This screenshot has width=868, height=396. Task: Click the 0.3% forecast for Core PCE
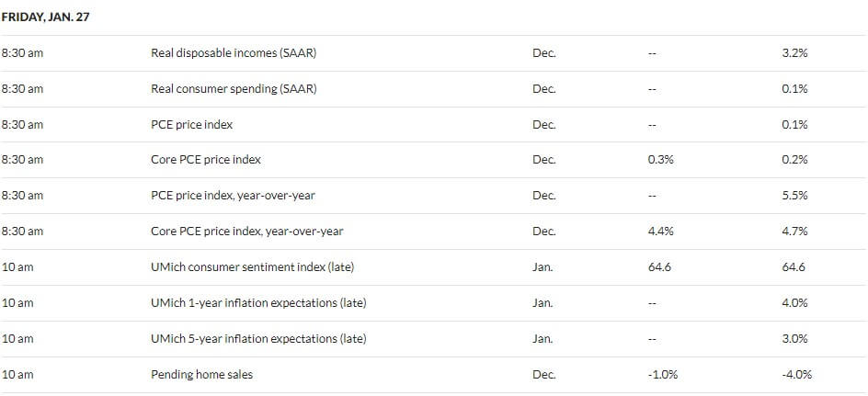point(660,159)
